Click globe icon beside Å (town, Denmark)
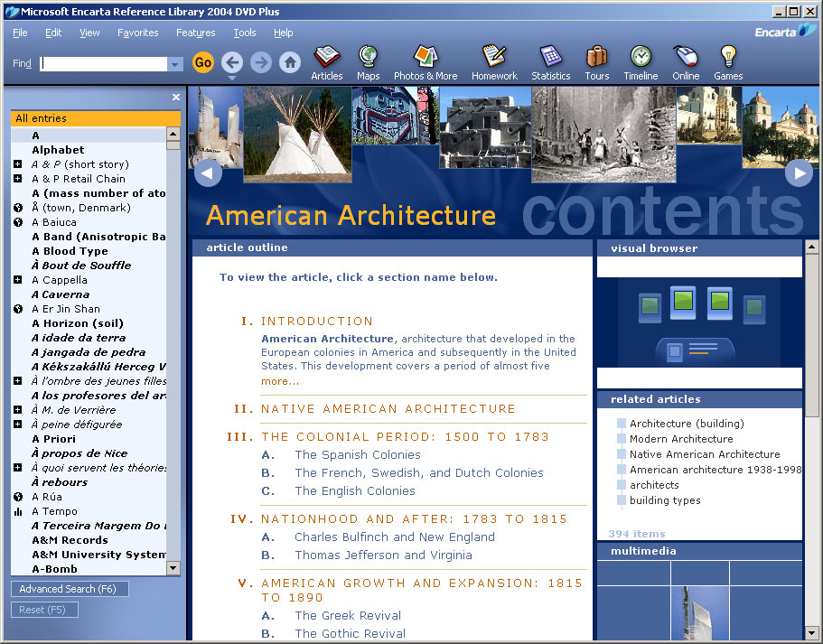This screenshot has height=644, width=823. tap(18, 208)
